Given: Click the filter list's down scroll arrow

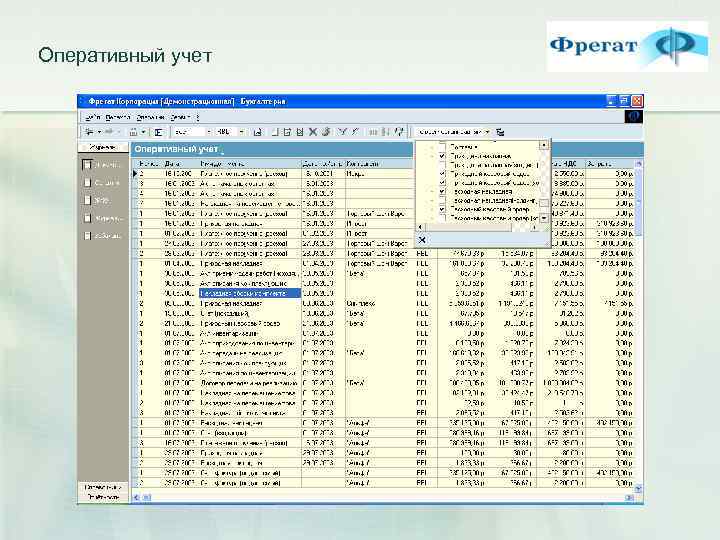Looking at the screenshot, I should [544, 219].
